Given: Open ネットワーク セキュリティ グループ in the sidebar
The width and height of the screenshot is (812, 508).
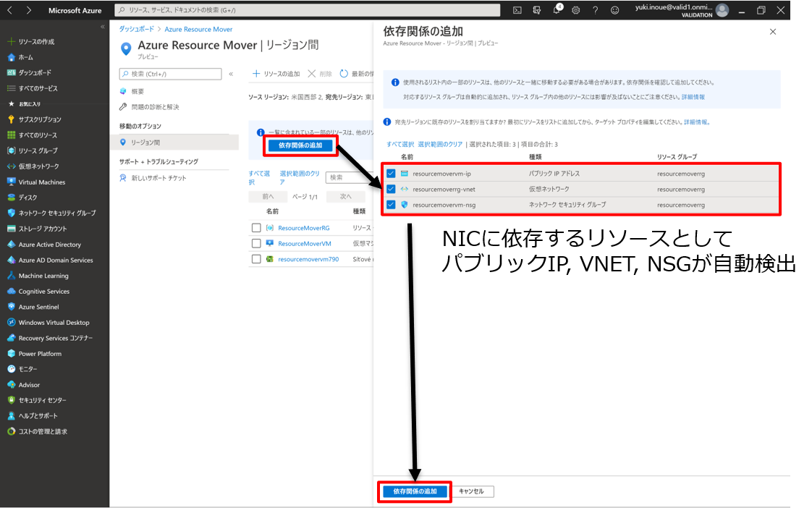Looking at the screenshot, I should coord(52,213).
